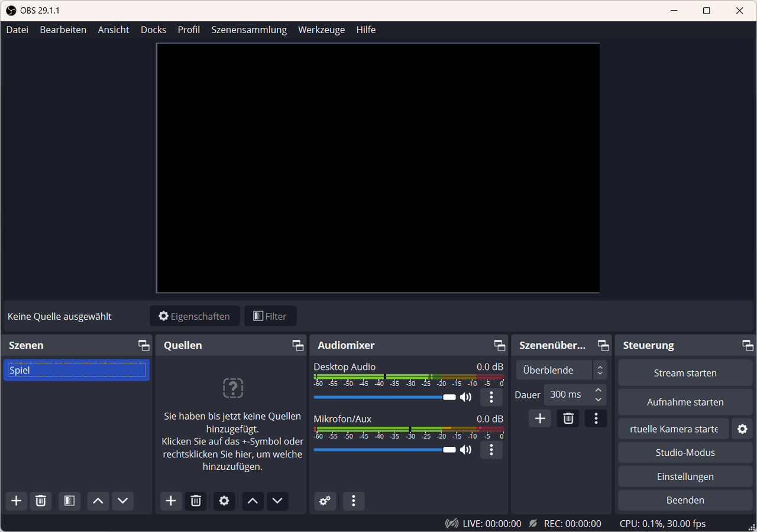Open the Szenensammlung menu
Viewport: 757px width, 532px height.
click(249, 30)
